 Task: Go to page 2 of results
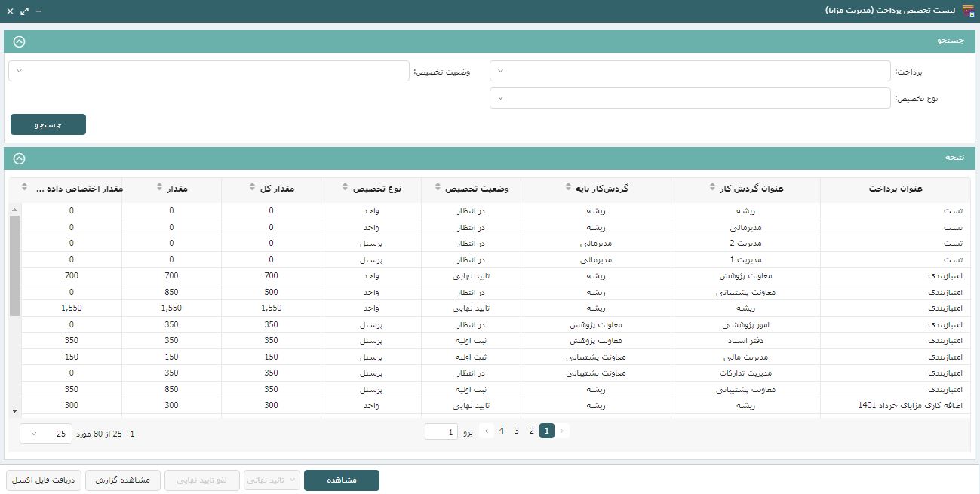[531, 431]
